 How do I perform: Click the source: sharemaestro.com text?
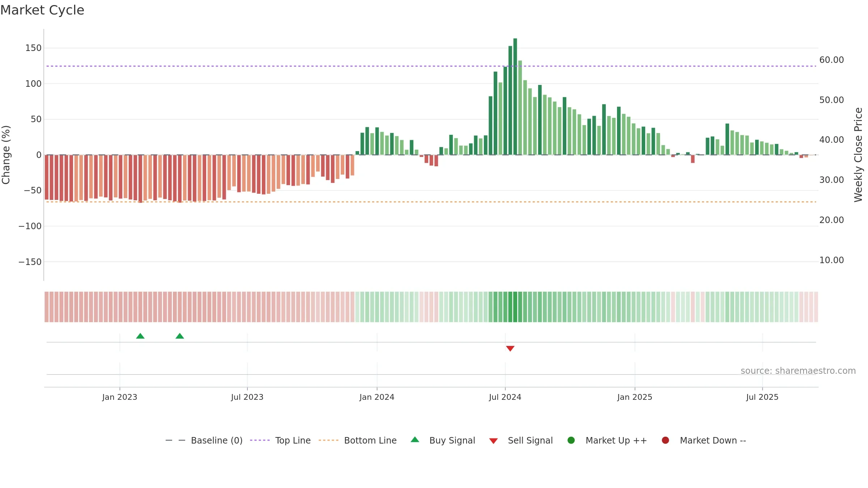(798, 371)
